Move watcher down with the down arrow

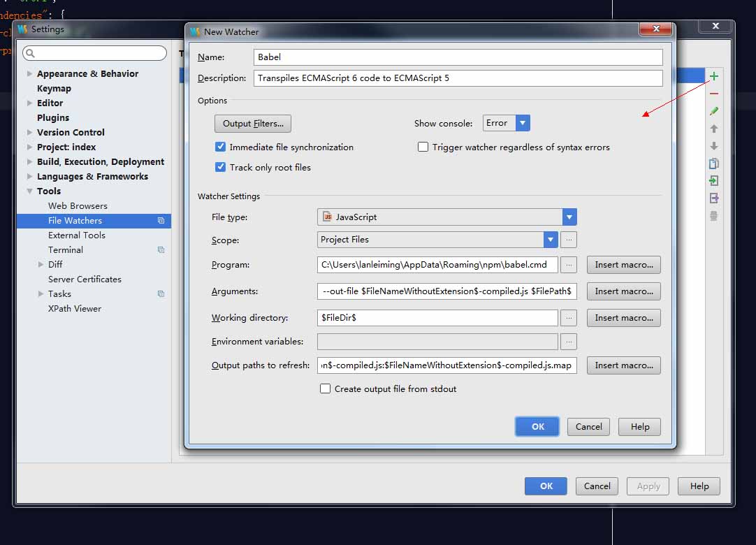(714, 146)
